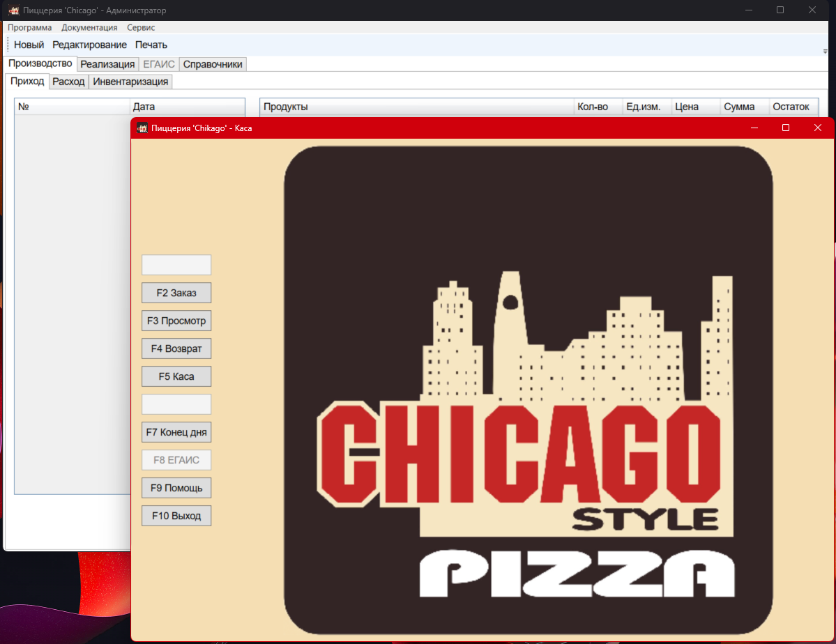Screen dimensions: 836x644
Task: Click the Редактирование toolbar button
Action: click(89, 45)
